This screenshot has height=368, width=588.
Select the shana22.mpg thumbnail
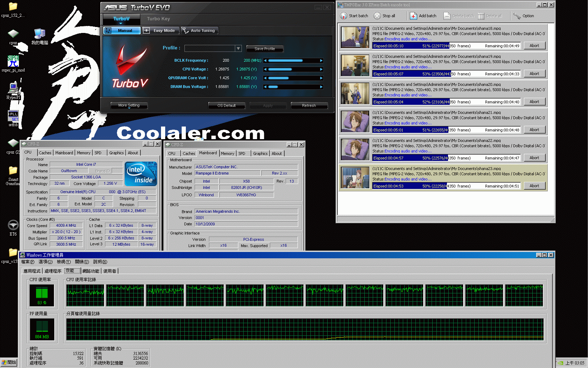(x=355, y=149)
